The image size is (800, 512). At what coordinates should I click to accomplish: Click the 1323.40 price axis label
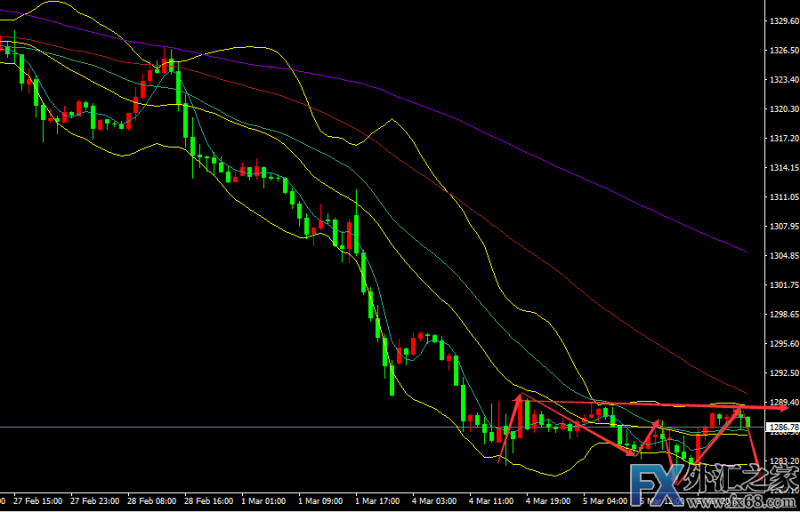pyautogui.click(x=785, y=80)
